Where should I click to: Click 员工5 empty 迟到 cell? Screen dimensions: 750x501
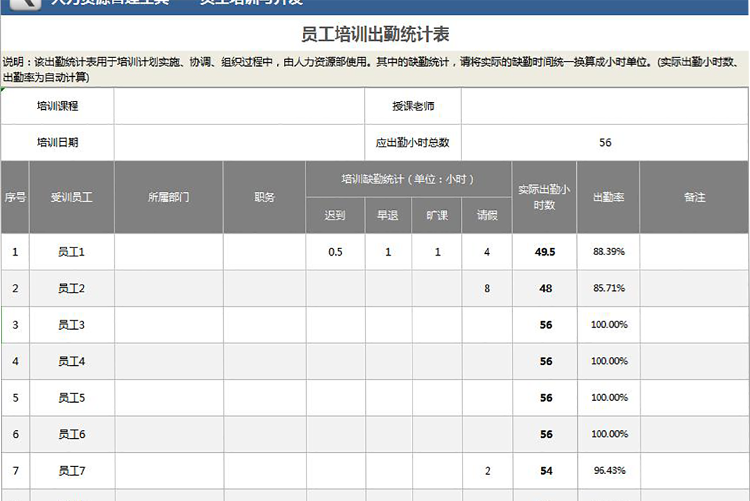(335, 398)
